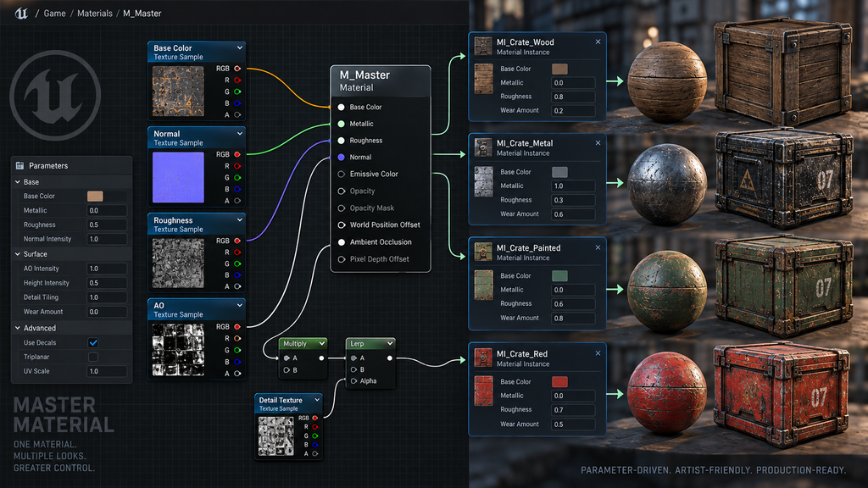Click the RGB output pin on Normal node

[x=237, y=154]
